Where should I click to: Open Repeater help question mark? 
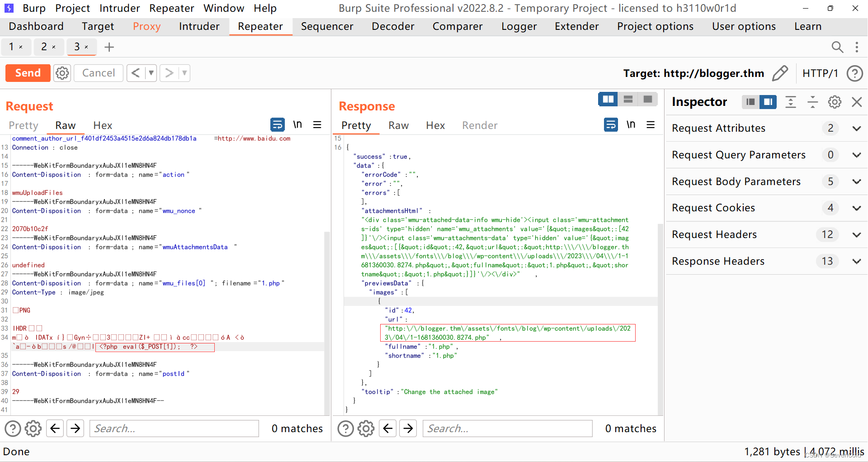pyautogui.click(x=854, y=73)
